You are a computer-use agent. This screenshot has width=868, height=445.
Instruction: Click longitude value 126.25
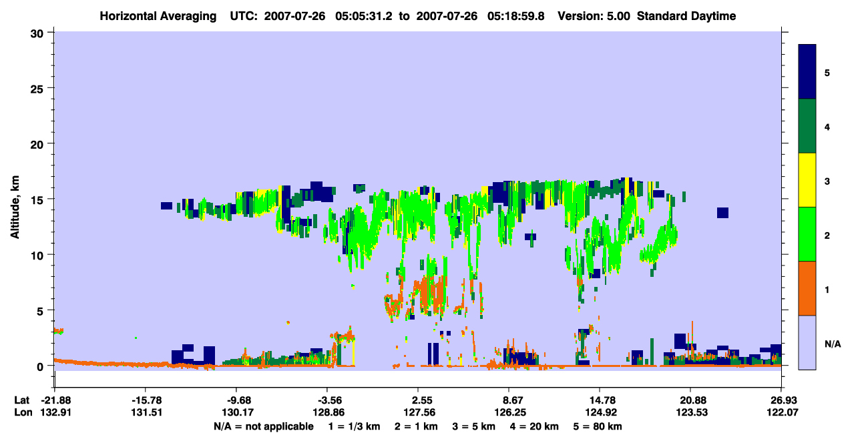point(509,412)
